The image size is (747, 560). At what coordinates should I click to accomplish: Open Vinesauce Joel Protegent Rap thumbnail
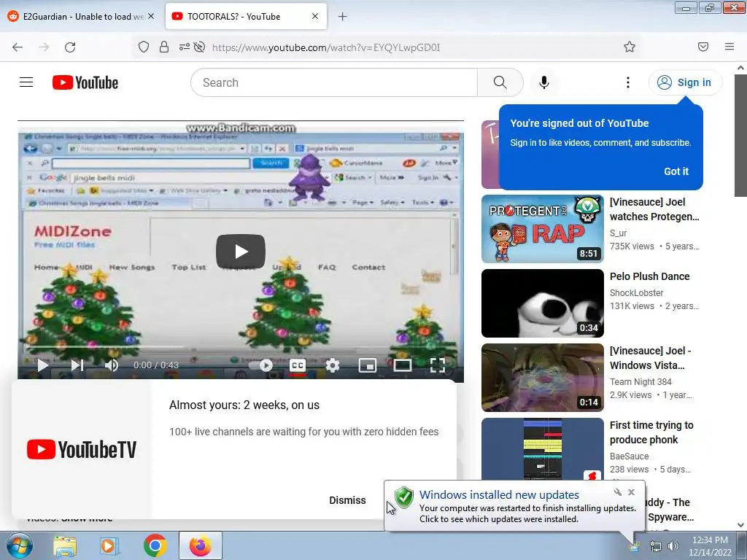[x=543, y=228]
